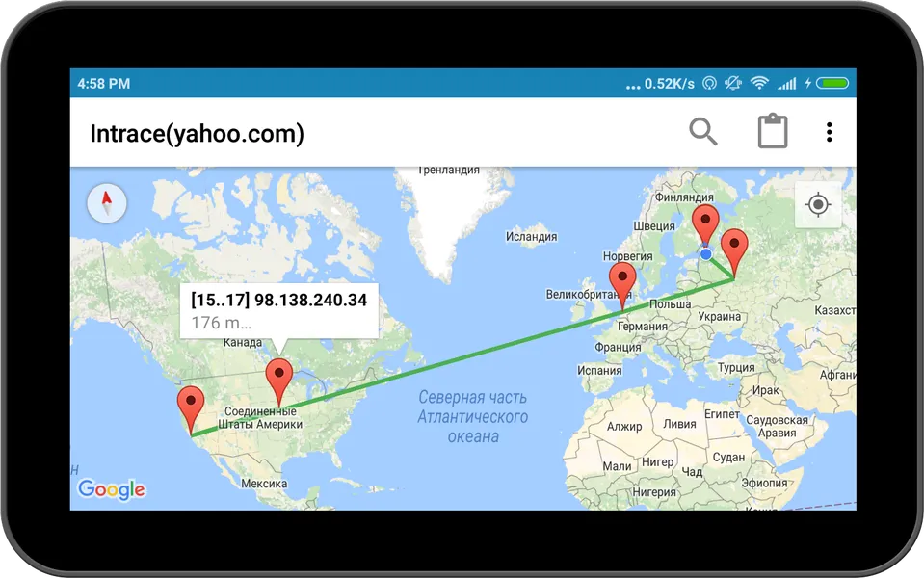924x578 pixels.
Task: Click the Испания map label
Action: pyautogui.click(x=599, y=371)
